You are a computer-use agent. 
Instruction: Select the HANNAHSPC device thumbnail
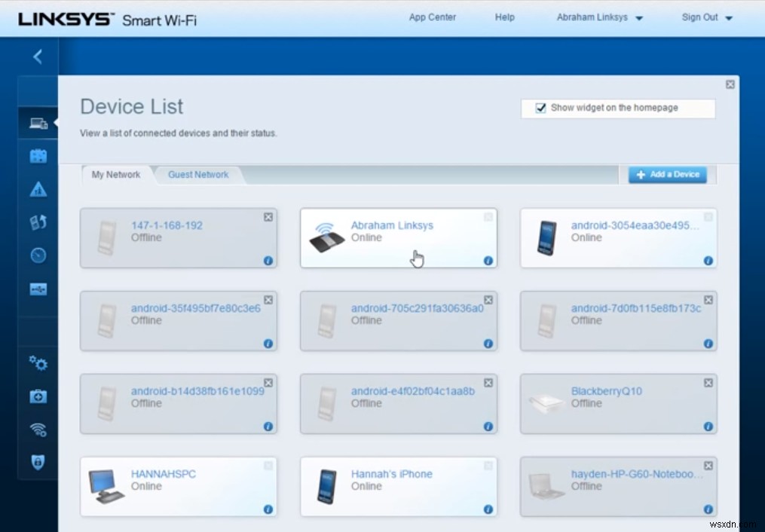point(106,486)
